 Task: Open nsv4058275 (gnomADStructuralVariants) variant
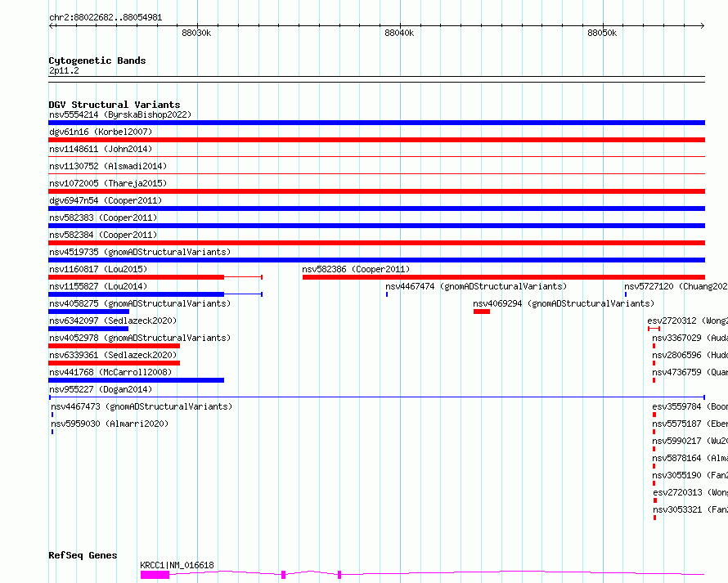pos(140,303)
